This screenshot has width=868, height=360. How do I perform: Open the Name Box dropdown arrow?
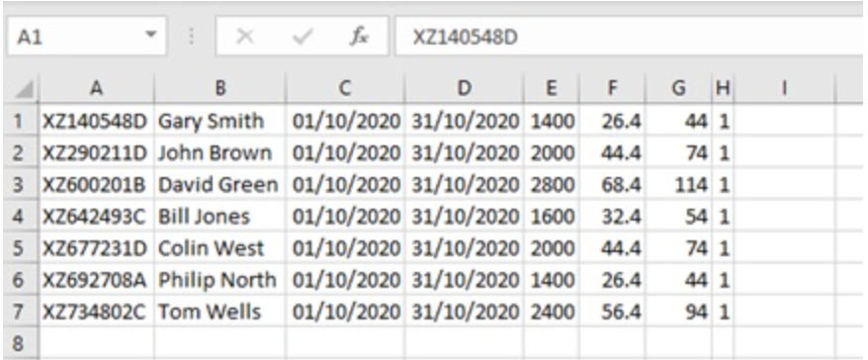tap(150, 36)
